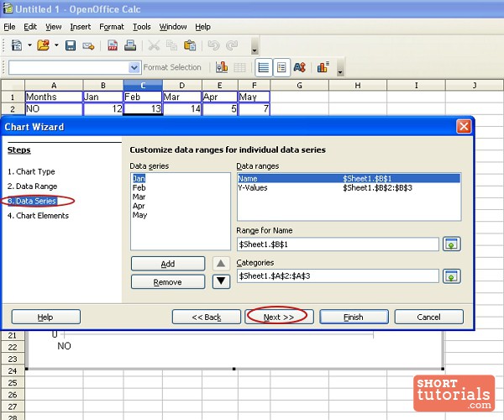
Task: Click the Range for Name input field
Action: click(x=338, y=244)
